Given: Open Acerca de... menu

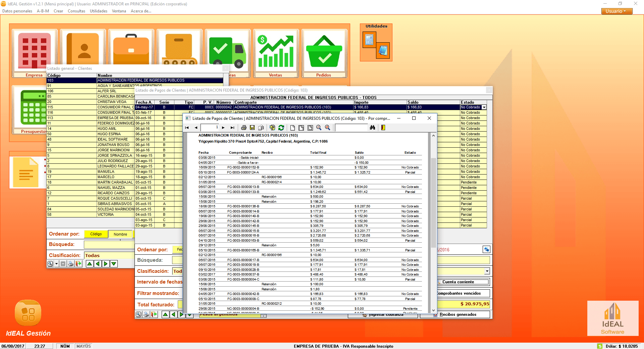Looking at the screenshot, I should pos(141,11).
